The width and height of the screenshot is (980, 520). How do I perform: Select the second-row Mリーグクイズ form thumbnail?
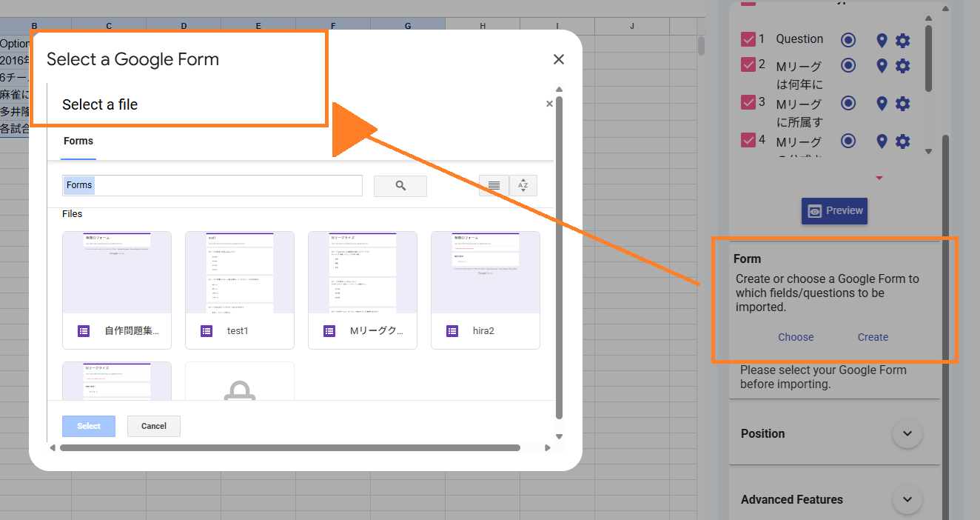tap(117, 381)
